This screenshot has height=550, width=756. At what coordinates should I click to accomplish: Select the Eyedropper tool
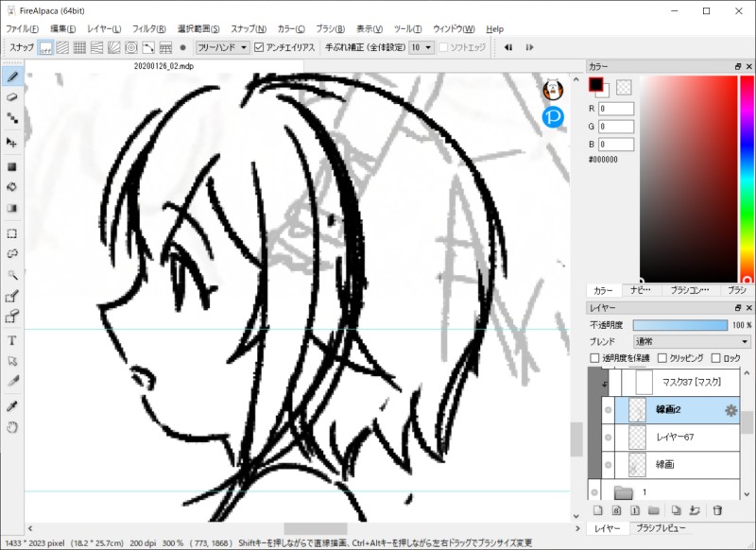[x=12, y=406]
